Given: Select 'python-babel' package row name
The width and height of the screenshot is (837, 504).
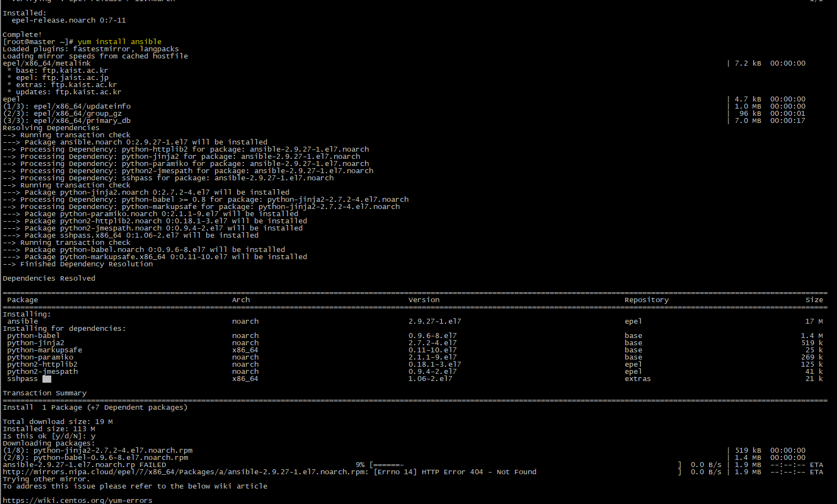Looking at the screenshot, I should (34, 336).
